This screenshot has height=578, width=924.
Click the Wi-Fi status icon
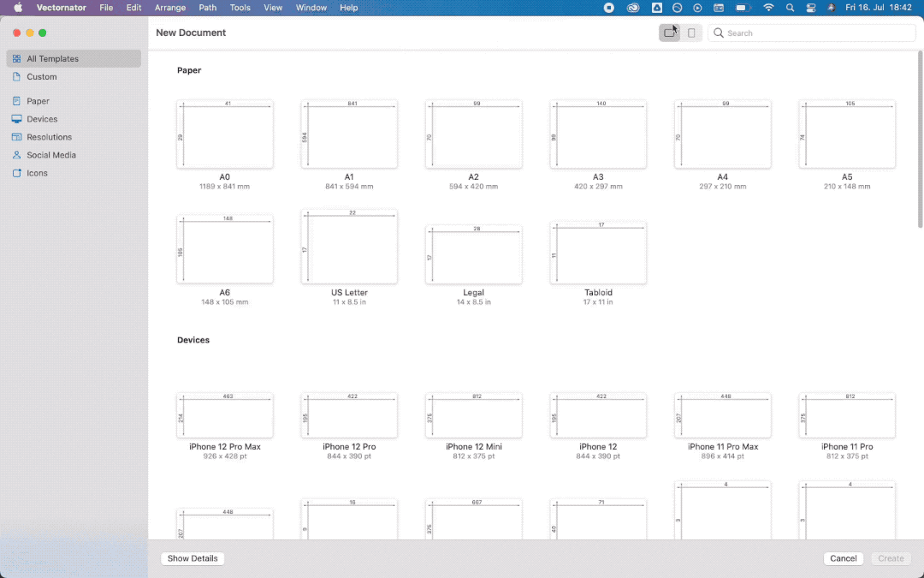click(x=768, y=8)
